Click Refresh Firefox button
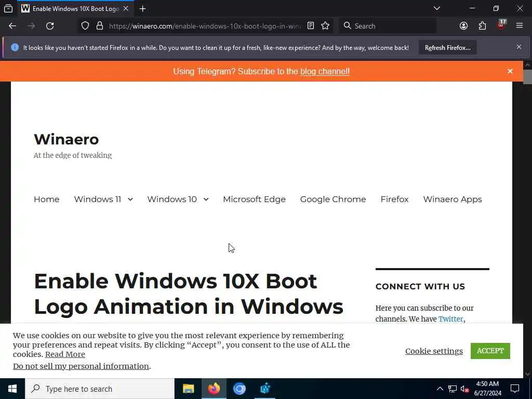532x399 pixels. coord(447,47)
